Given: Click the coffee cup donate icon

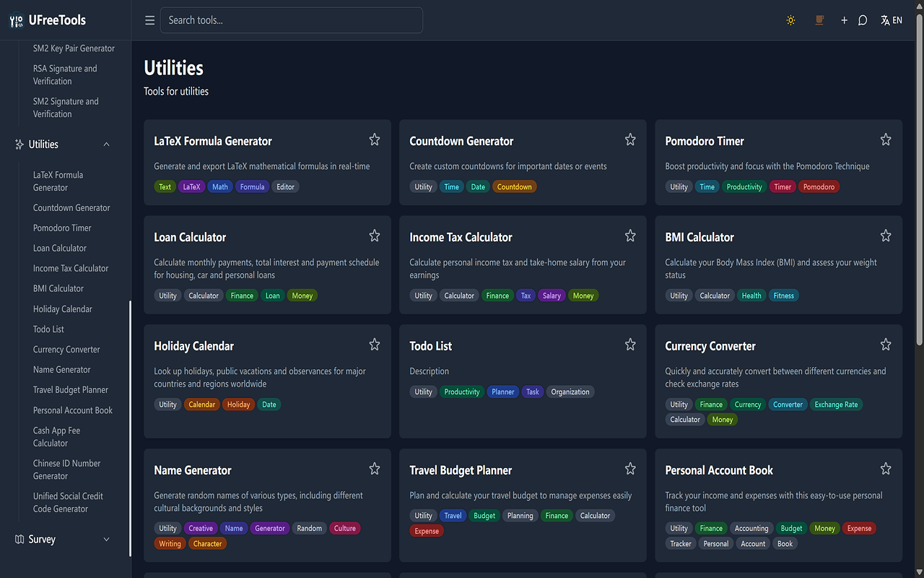Looking at the screenshot, I should click(819, 20).
